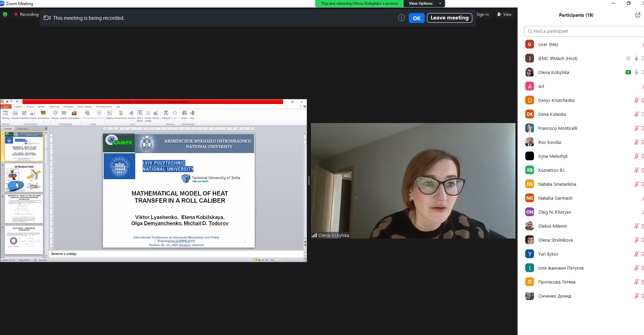The image size is (644, 335).
Task: Open the Структура outline tab
Action: pyautogui.click(x=22, y=128)
